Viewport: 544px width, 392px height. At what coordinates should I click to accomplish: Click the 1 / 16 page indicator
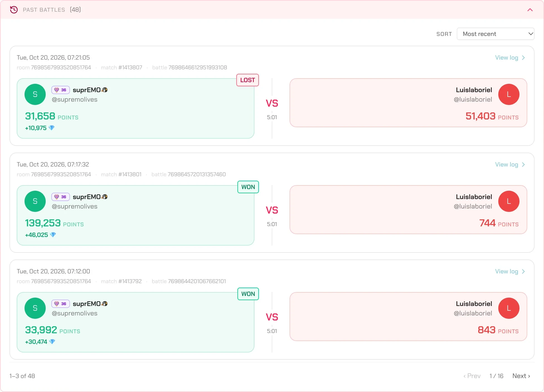click(x=496, y=376)
